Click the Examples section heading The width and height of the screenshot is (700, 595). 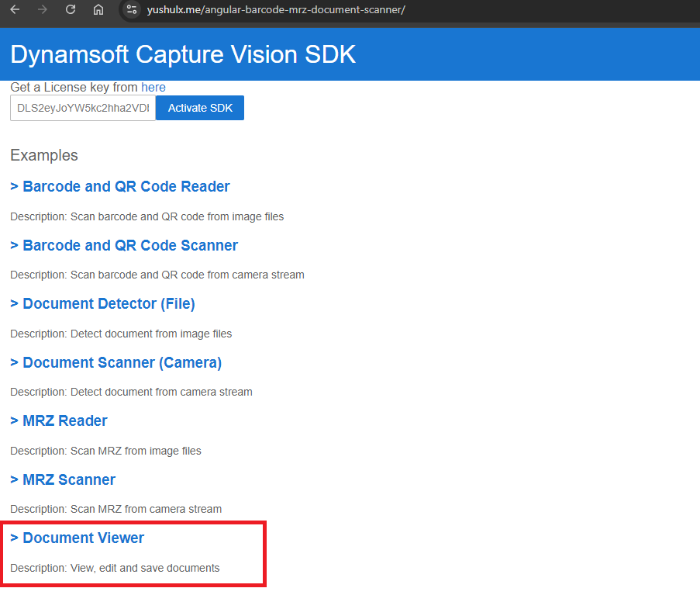coord(44,155)
